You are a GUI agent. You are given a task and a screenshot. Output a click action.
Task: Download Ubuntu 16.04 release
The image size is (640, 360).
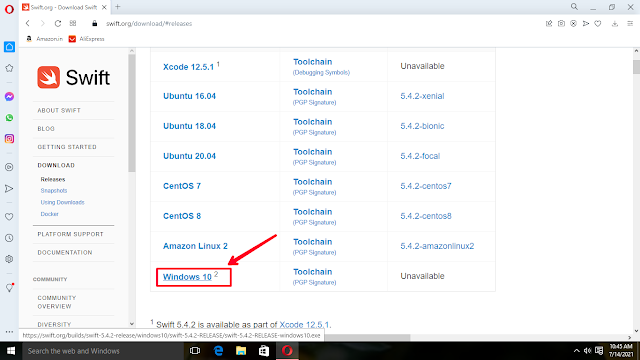(189, 96)
